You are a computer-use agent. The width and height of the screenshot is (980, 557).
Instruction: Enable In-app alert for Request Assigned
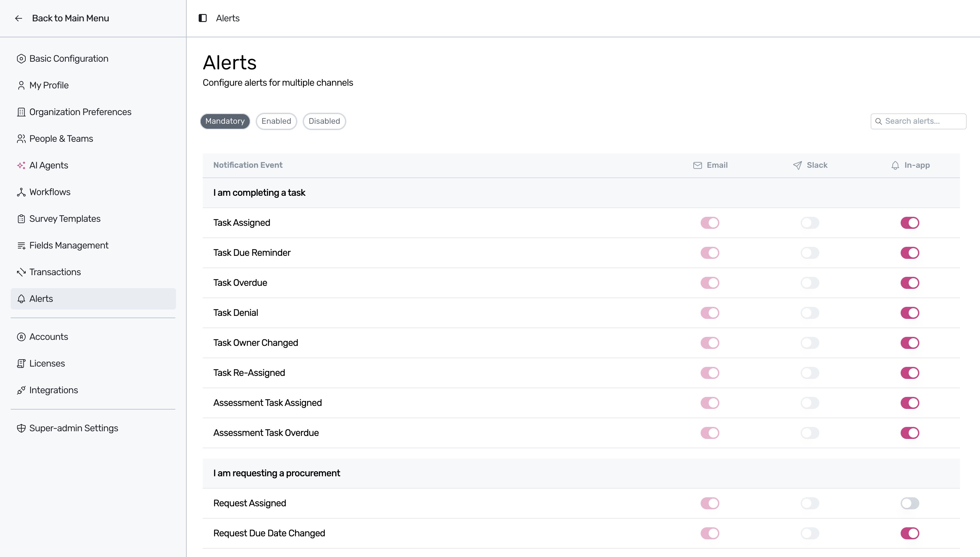(910, 503)
